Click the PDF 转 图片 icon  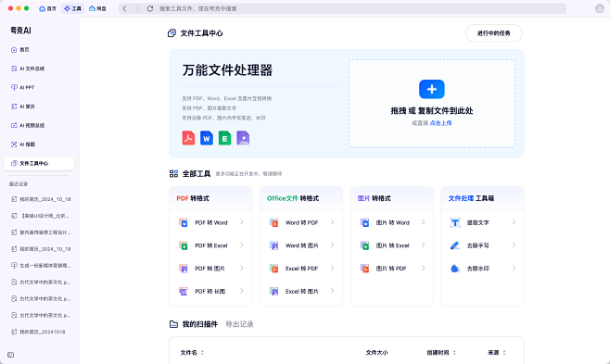point(184,269)
